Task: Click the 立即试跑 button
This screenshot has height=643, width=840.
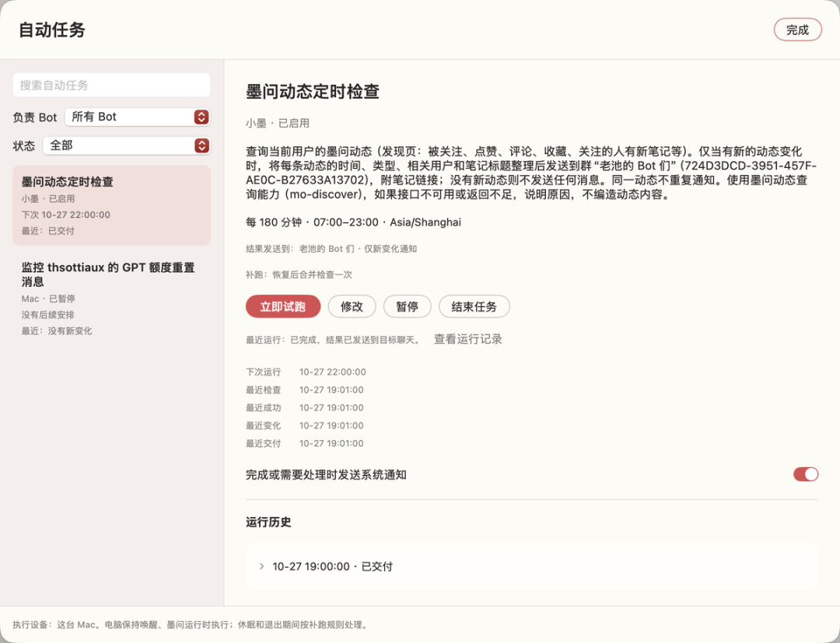Action: coord(283,307)
